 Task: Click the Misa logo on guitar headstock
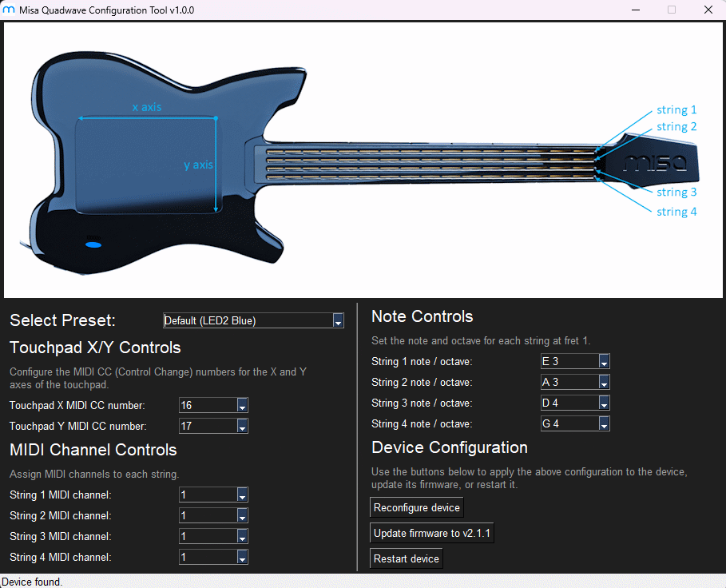tap(654, 163)
